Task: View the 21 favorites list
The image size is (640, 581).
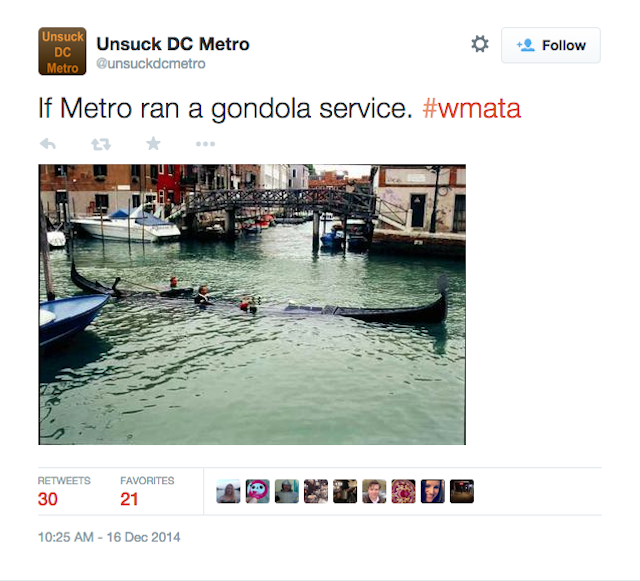Action: (147, 492)
